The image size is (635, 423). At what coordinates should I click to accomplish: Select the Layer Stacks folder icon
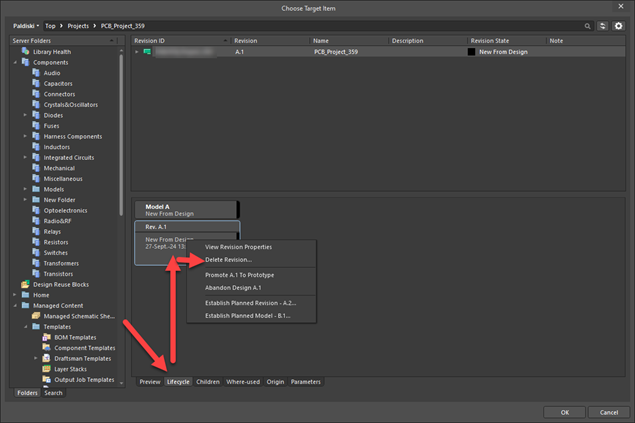(x=46, y=369)
